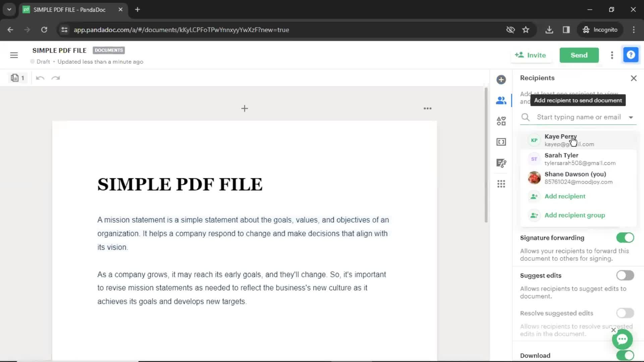This screenshot has height=362, width=644.
Task: Click the Apps panel icon
Action: tap(501, 184)
